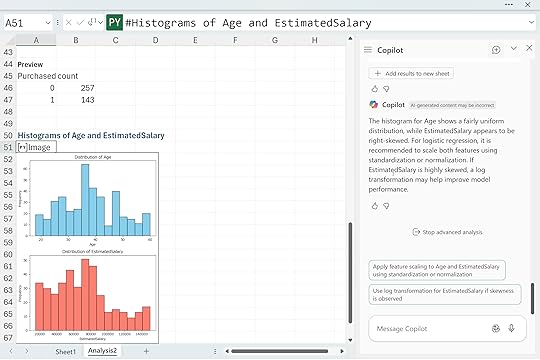Viewport: 540px width, 360px height.
Task: Select the Analysis2 sheet tab
Action: [102, 351]
